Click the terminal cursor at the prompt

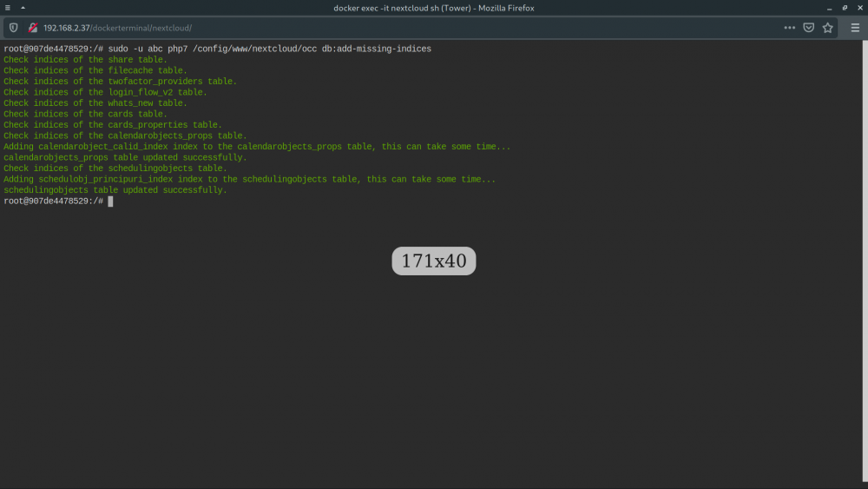pyautogui.click(x=110, y=201)
